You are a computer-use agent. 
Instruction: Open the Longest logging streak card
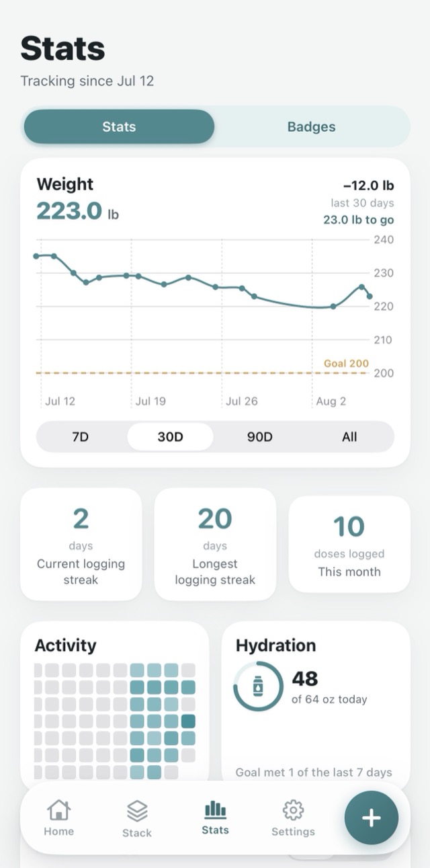coord(215,544)
